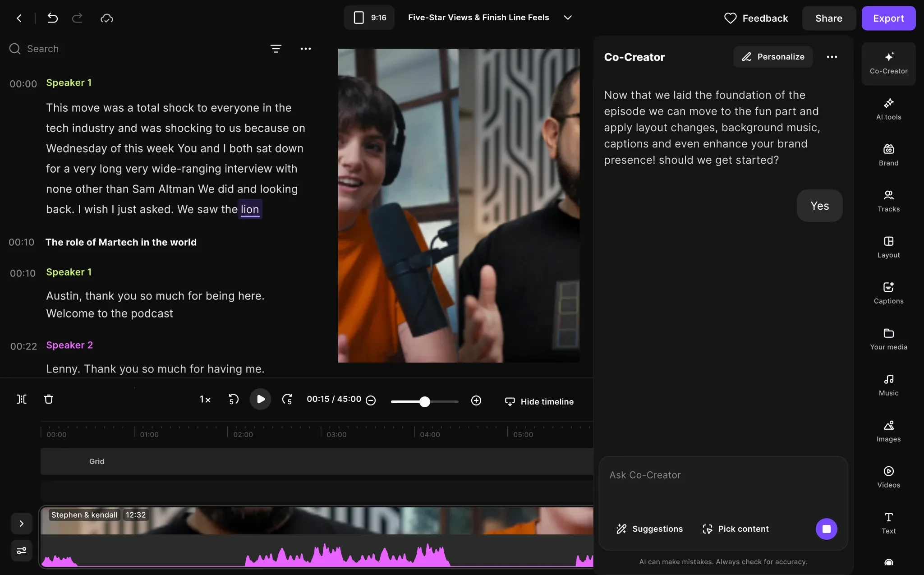Open the Music sidebar panel
Screen dimensions: 924x575
(x=888, y=385)
